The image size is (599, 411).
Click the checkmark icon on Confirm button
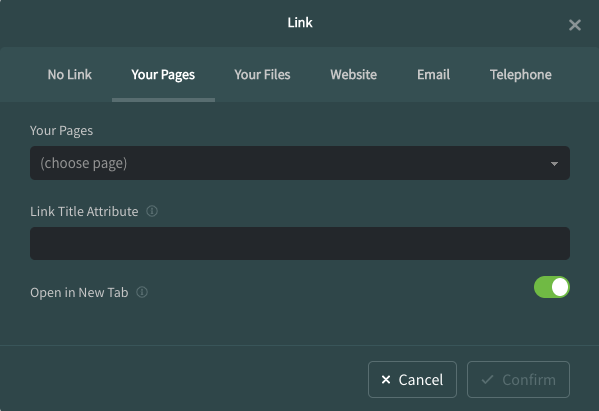click(487, 379)
